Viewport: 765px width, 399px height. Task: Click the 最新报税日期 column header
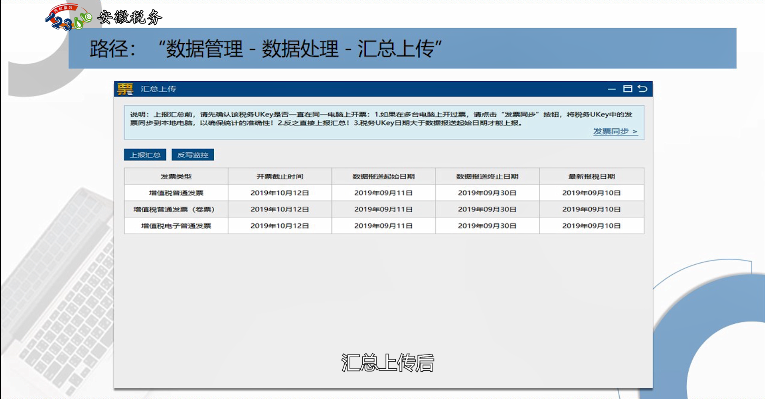[591, 177]
